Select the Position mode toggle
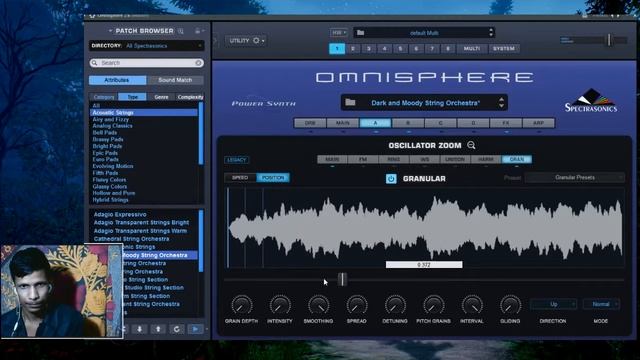The width and height of the screenshot is (640, 360). [273, 178]
